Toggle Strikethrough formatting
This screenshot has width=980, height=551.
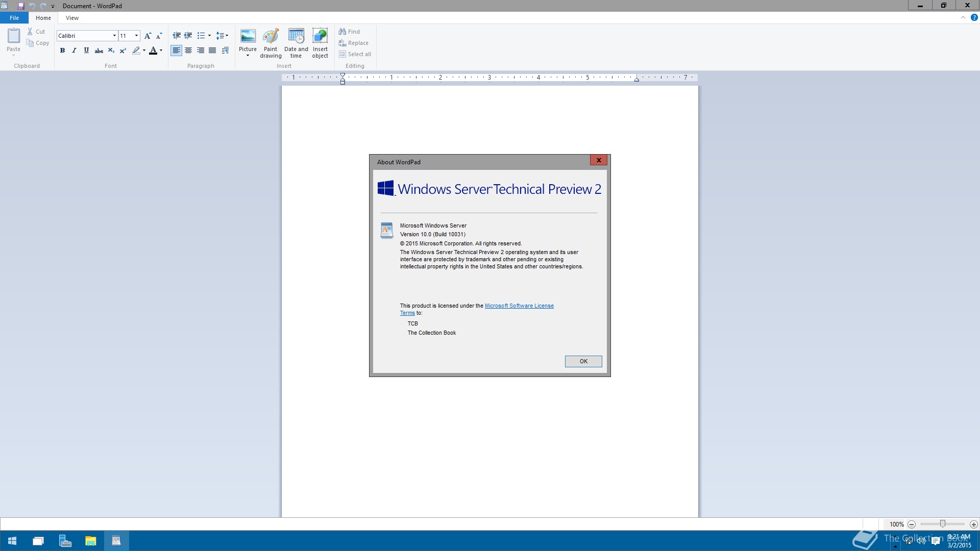(99, 51)
